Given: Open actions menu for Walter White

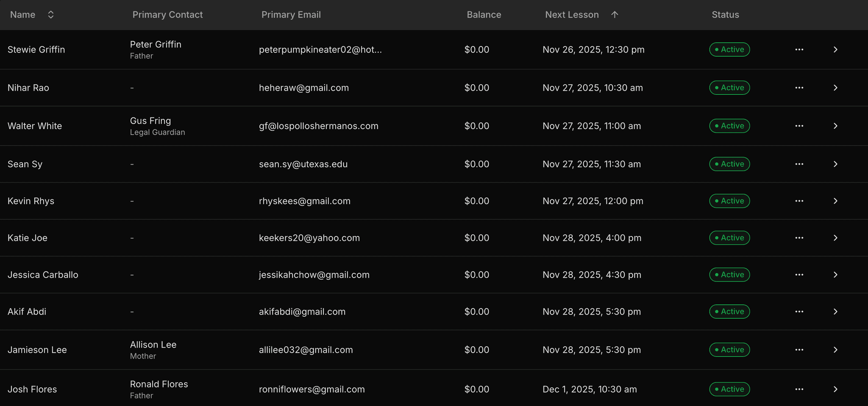Looking at the screenshot, I should [x=799, y=126].
